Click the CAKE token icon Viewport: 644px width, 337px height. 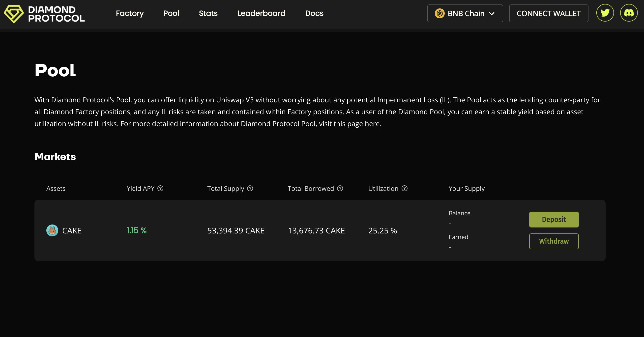coord(52,230)
